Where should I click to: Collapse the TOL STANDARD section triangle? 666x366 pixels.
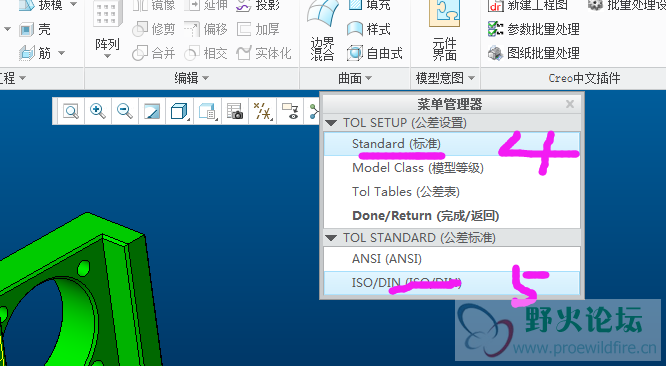331,238
